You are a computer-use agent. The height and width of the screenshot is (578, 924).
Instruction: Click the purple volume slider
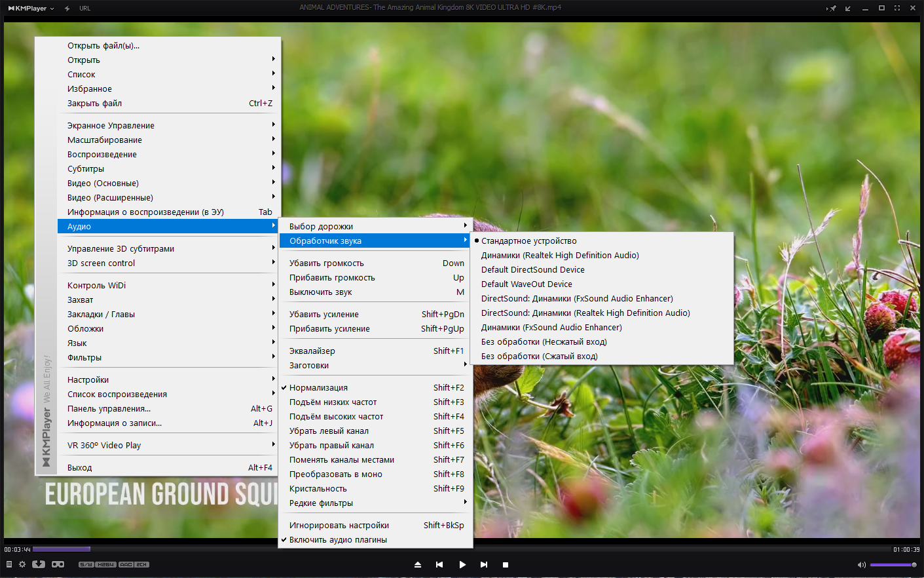point(893,564)
